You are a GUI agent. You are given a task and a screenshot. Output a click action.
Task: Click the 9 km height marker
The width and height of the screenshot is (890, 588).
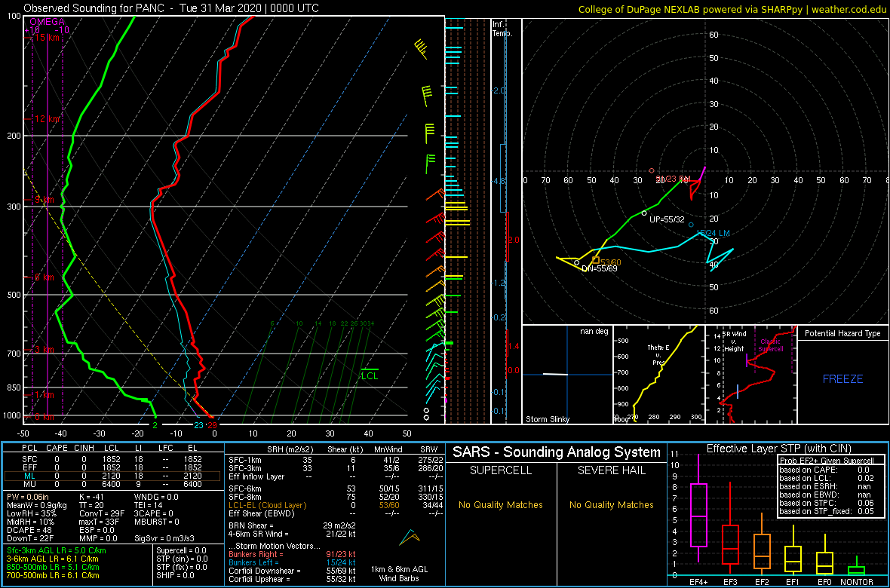[x=44, y=200]
